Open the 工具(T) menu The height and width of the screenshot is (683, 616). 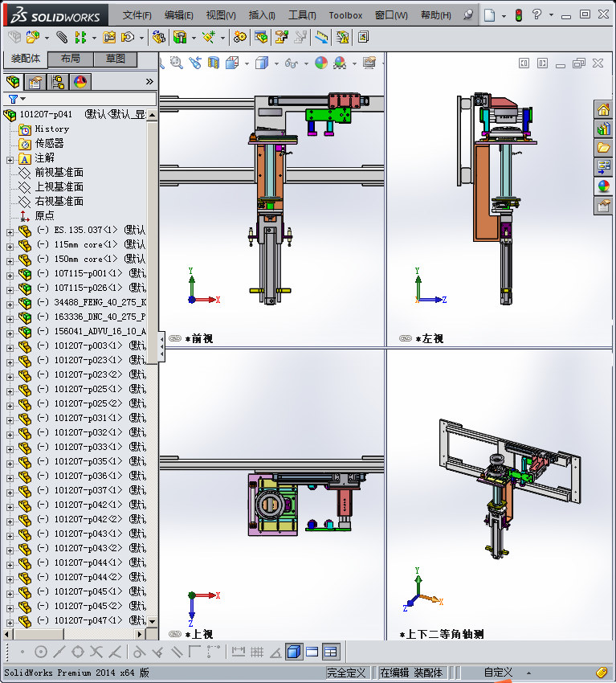(302, 15)
